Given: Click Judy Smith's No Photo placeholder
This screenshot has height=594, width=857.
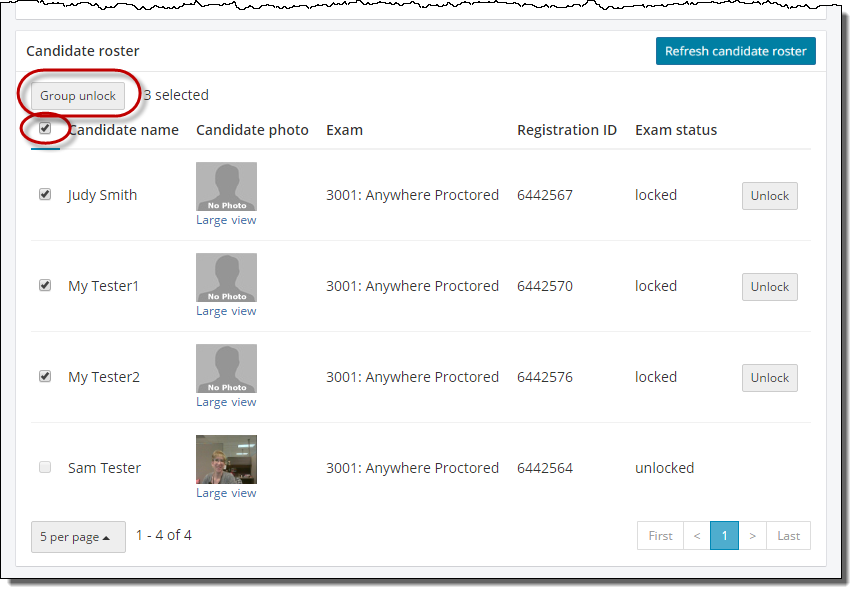Looking at the screenshot, I should click(x=226, y=186).
